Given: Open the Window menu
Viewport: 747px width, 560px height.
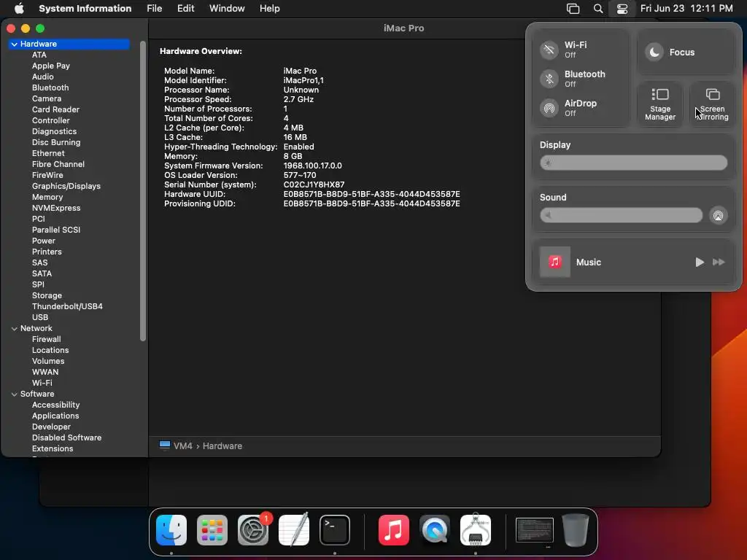Looking at the screenshot, I should point(227,9).
